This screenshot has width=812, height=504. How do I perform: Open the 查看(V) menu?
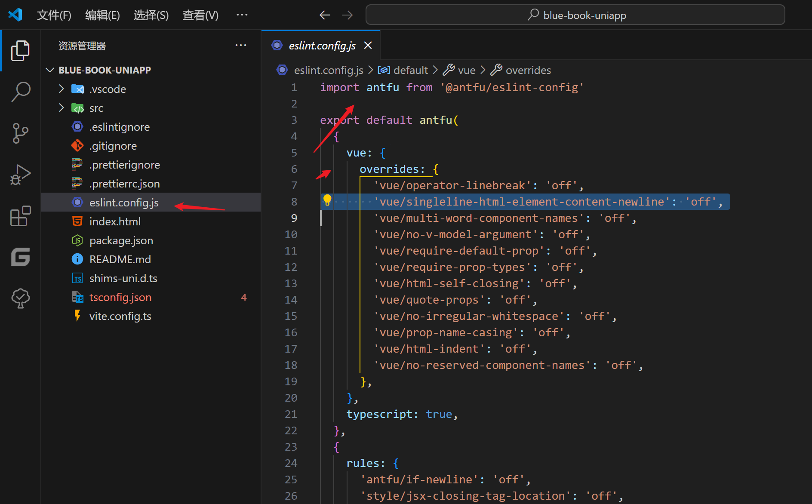pyautogui.click(x=200, y=15)
